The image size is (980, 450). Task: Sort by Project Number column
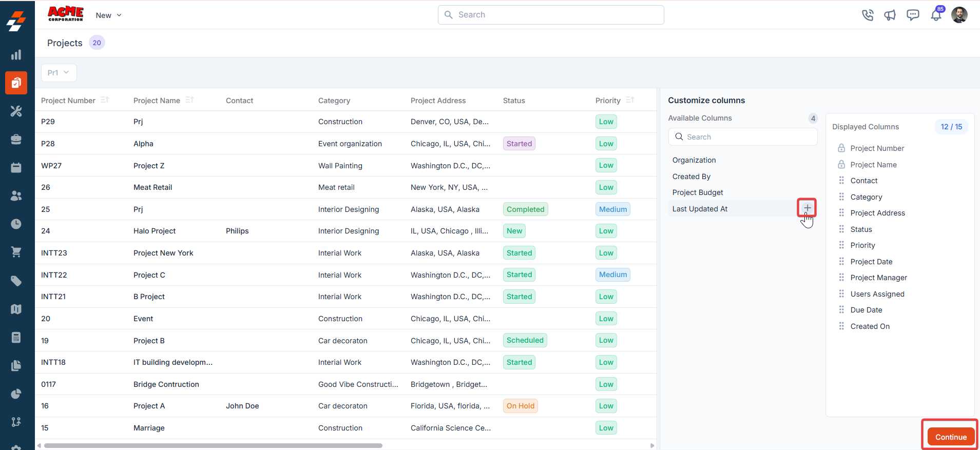tap(105, 100)
